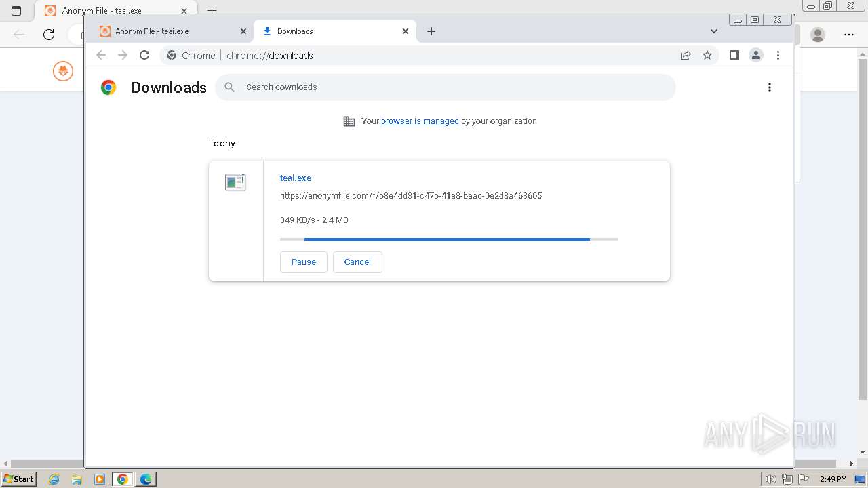868x488 pixels.
Task: Open Action Center flag icon
Action: pyautogui.click(x=804, y=479)
